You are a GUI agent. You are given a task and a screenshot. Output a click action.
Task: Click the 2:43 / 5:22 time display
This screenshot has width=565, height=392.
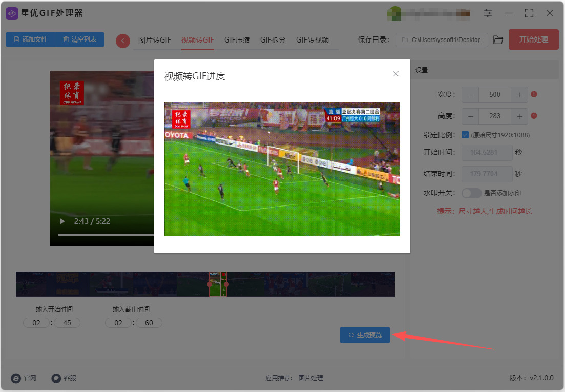point(92,221)
